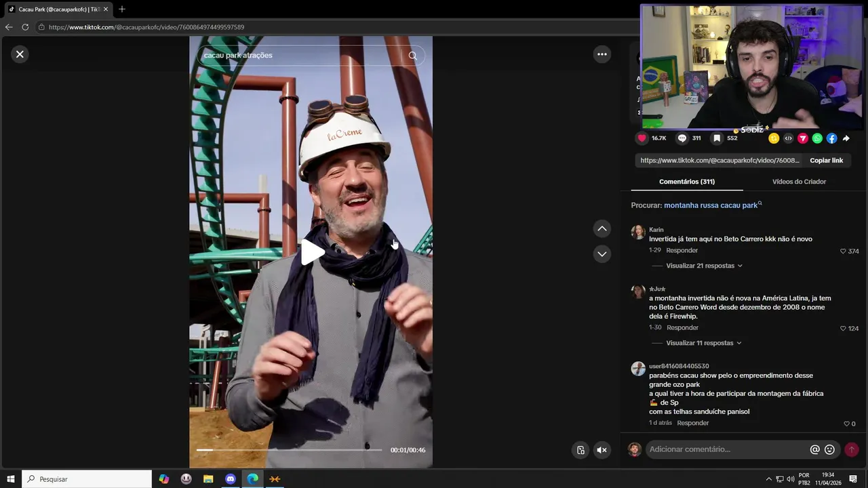
Task: Repost video with yellow repost icon
Action: [x=774, y=138]
